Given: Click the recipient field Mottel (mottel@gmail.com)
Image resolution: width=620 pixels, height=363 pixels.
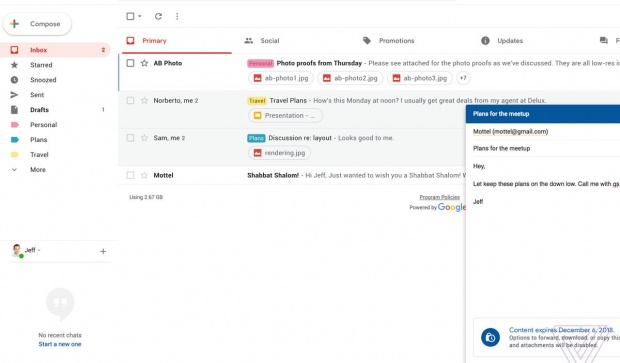Looking at the screenshot, I should (510, 131).
